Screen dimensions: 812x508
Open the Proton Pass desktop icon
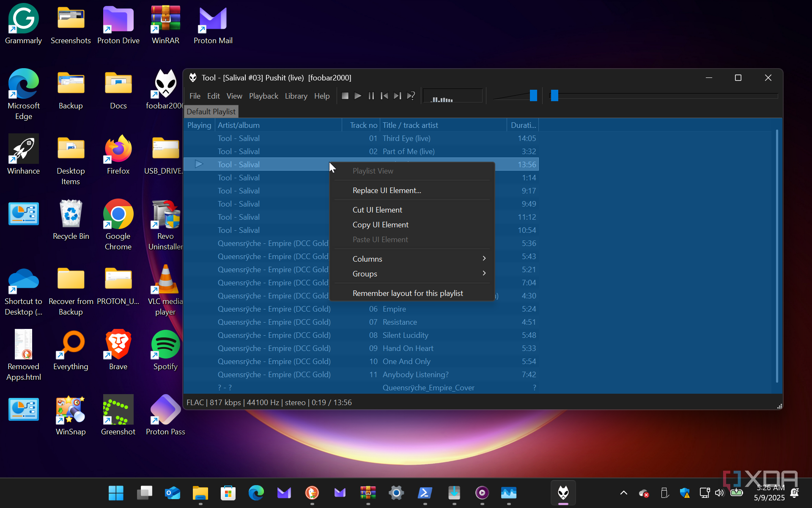pyautogui.click(x=165, y=415)
